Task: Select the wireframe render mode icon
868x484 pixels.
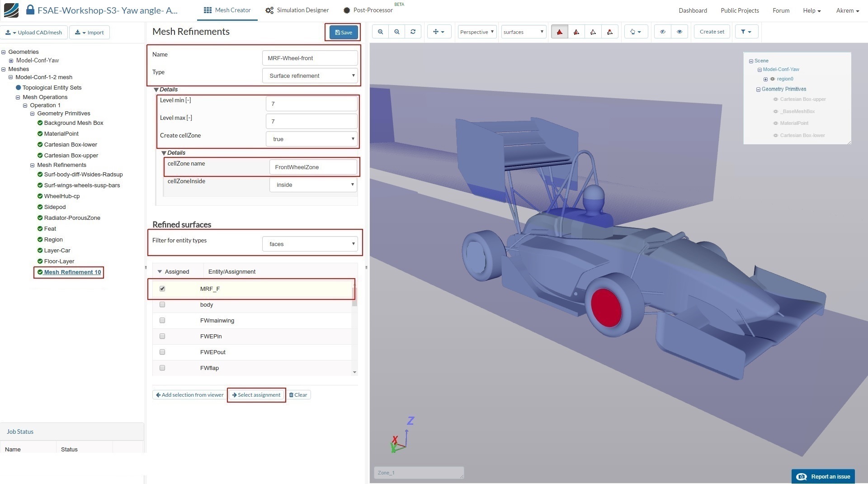Action: 593,32
